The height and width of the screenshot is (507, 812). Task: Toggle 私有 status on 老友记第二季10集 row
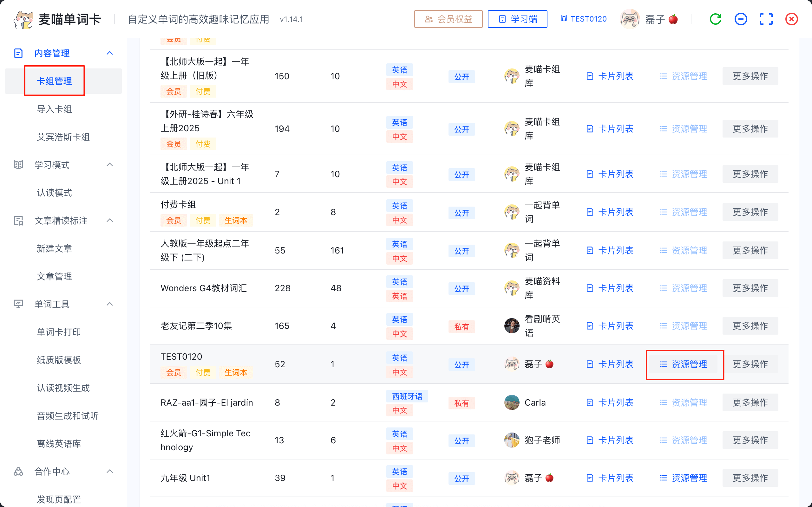click(462, 326)
